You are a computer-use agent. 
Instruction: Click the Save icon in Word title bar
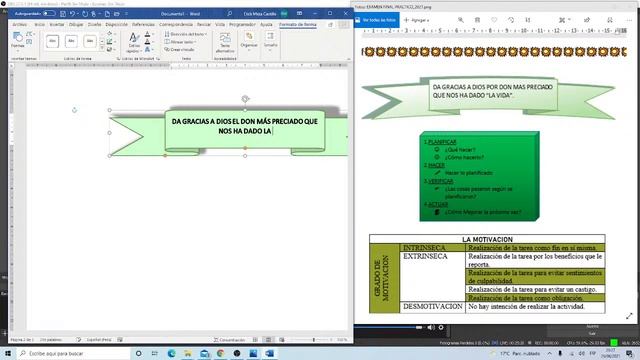tap(63, 13)
